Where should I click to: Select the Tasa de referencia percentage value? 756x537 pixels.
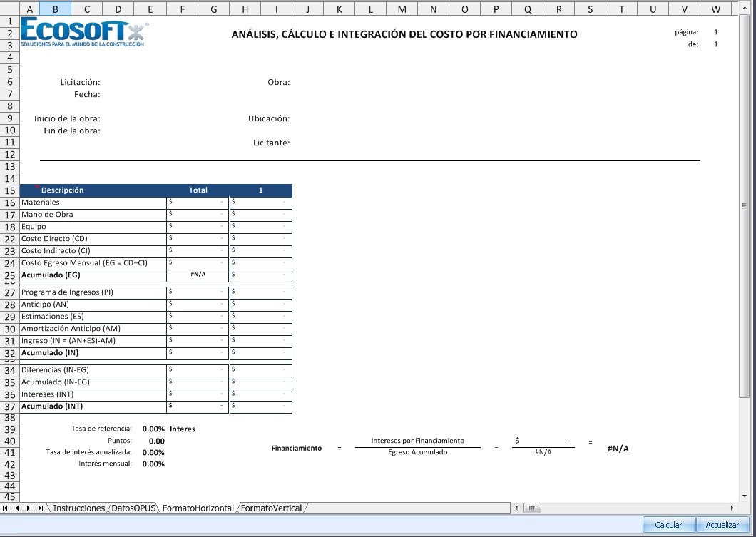pyautogui.click(x=153, y=429)
